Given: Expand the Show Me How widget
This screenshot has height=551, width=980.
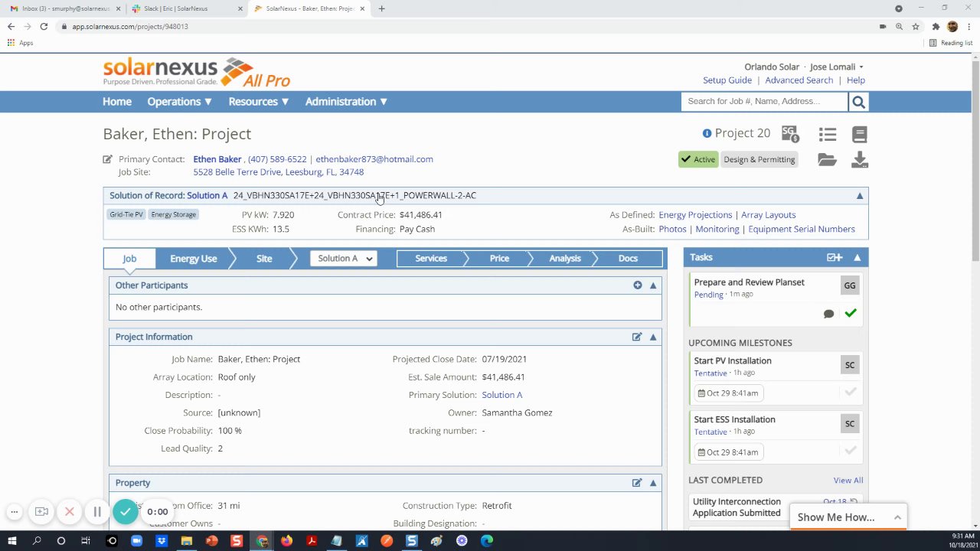Looking at the screenshot, I should click(848, 517).
